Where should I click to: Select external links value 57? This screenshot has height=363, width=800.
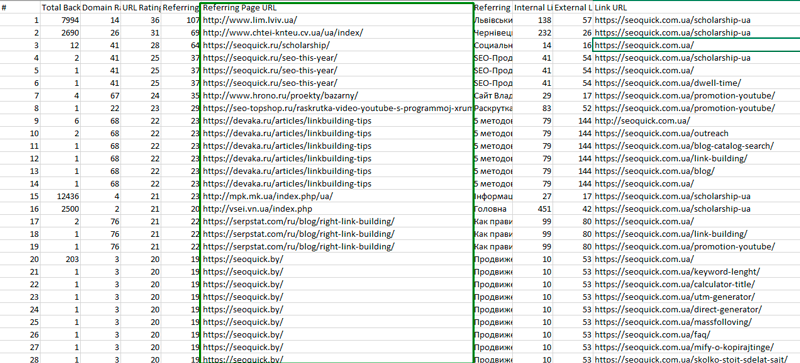(x=573, y=20)
